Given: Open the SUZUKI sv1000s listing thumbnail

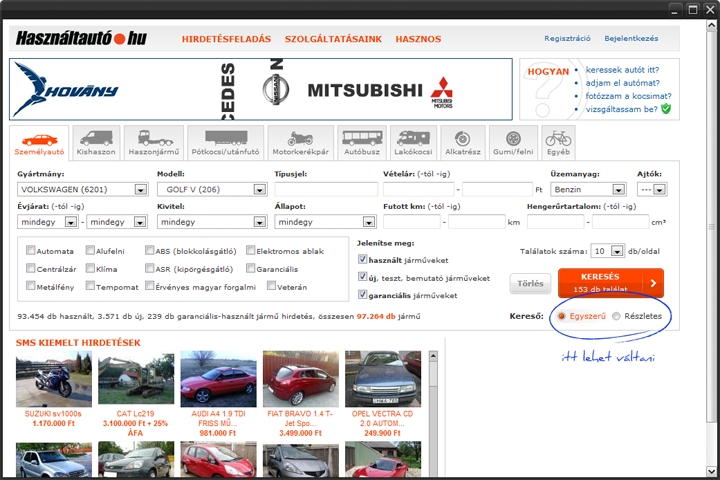Looking at the screenshot, I should (53, 379).
